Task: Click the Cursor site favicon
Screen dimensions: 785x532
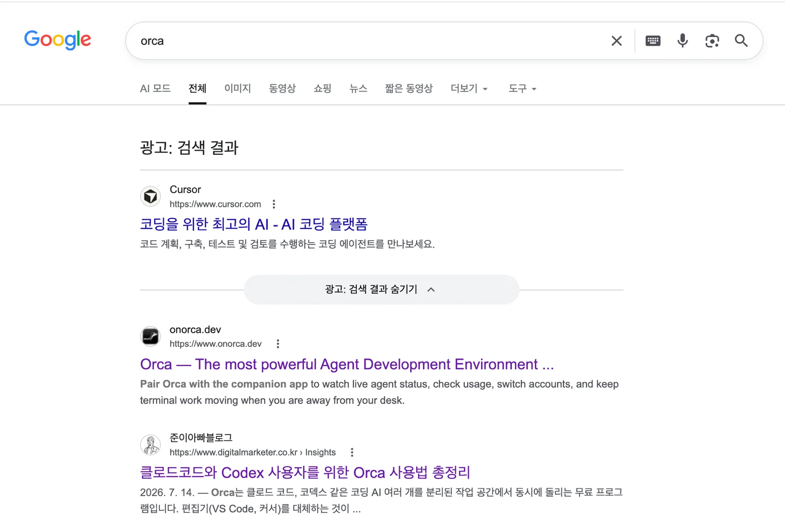Action: click(151, 197)
